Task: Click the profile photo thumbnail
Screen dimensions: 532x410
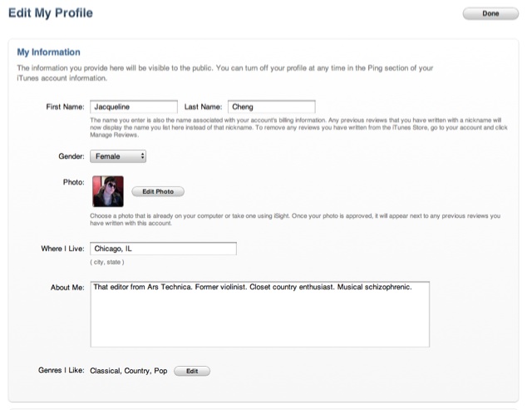Action: pos(108,191)
